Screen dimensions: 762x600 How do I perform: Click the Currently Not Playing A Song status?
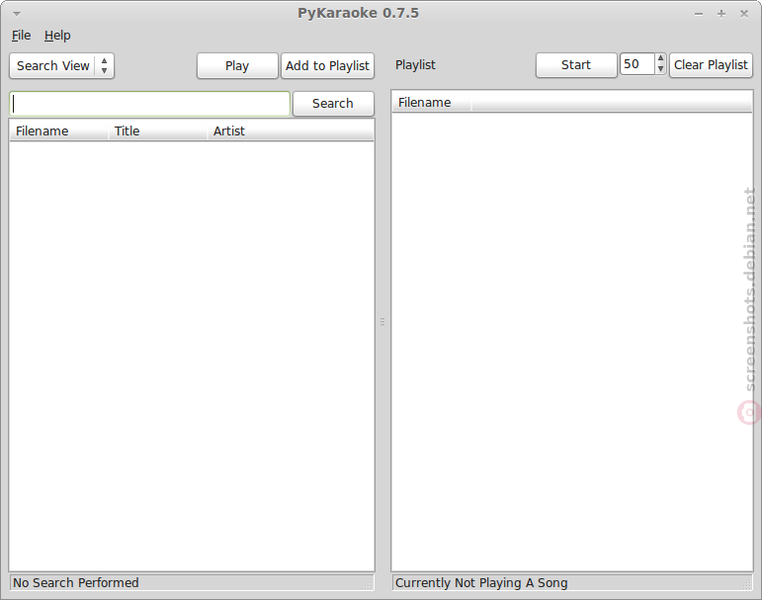[x=481, y=583]
